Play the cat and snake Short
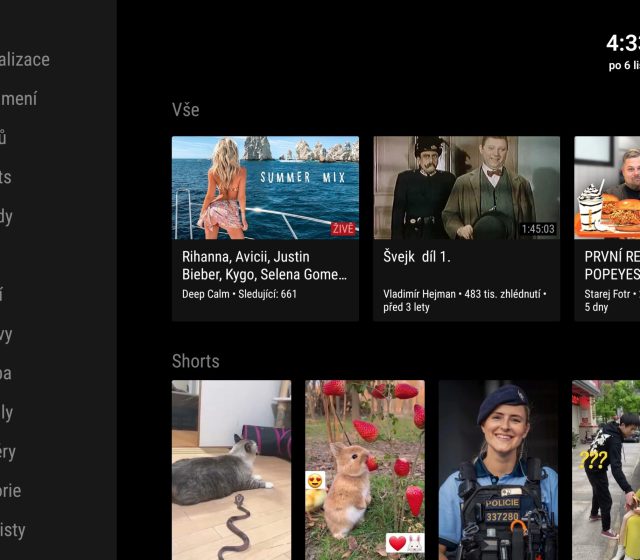Viewport: 640px width, 560px height. (231, 469)
